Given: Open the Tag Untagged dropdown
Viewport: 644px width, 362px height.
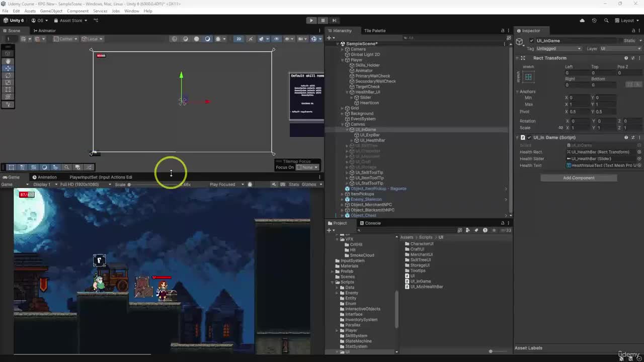Looking at the screenshot, I should [558, 49].
